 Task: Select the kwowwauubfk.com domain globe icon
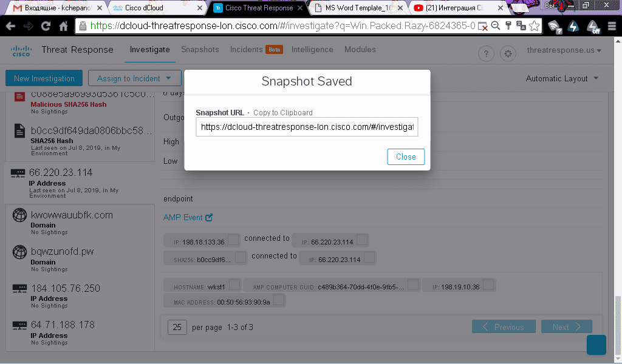tap(19, 215)
